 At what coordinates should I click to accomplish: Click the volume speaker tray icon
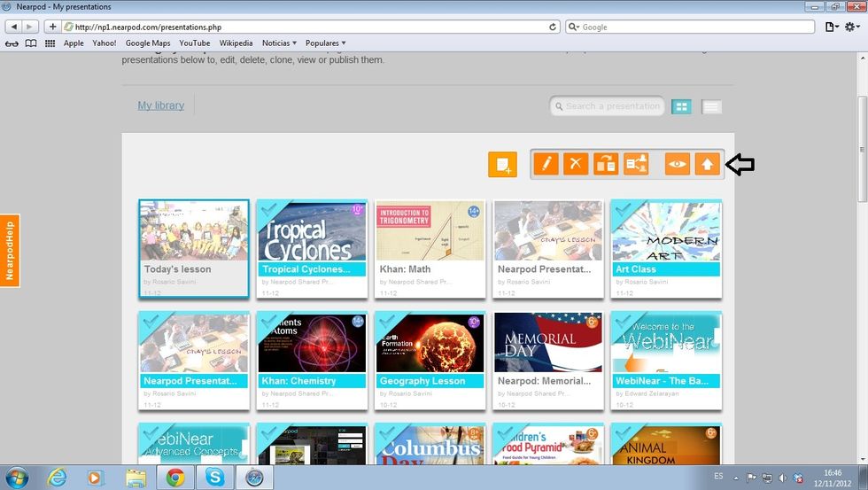783,478
